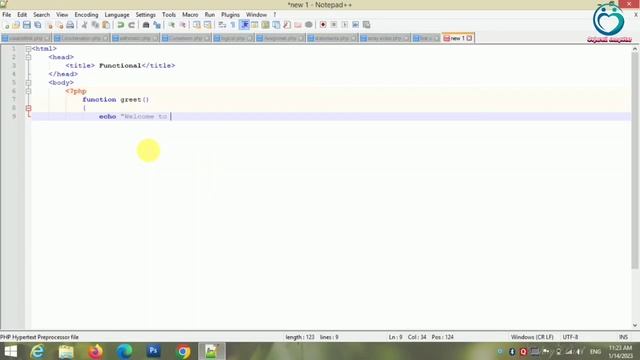Create a new document with the New icon
This screenshot has width=640, height=360.
tap(6, 25)
